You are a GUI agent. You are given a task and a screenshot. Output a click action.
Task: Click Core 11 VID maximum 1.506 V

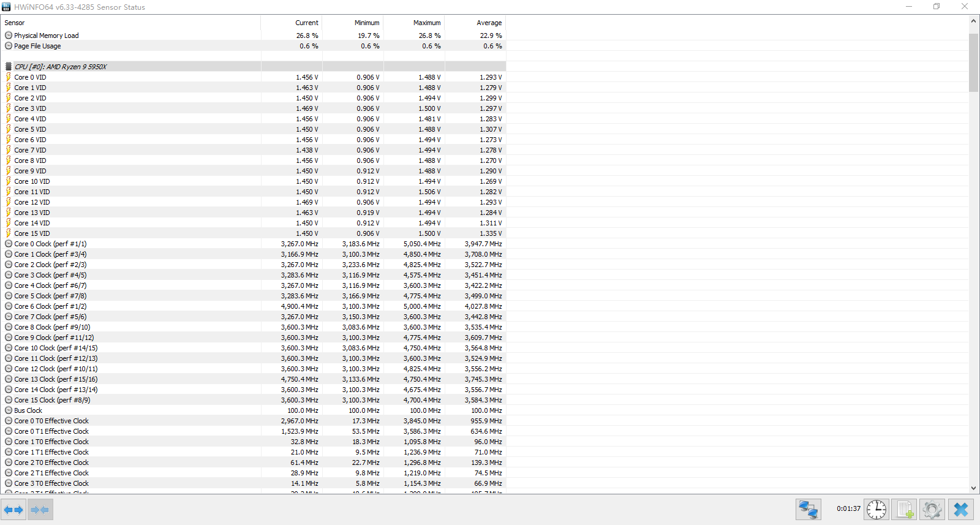coord(429,192)
